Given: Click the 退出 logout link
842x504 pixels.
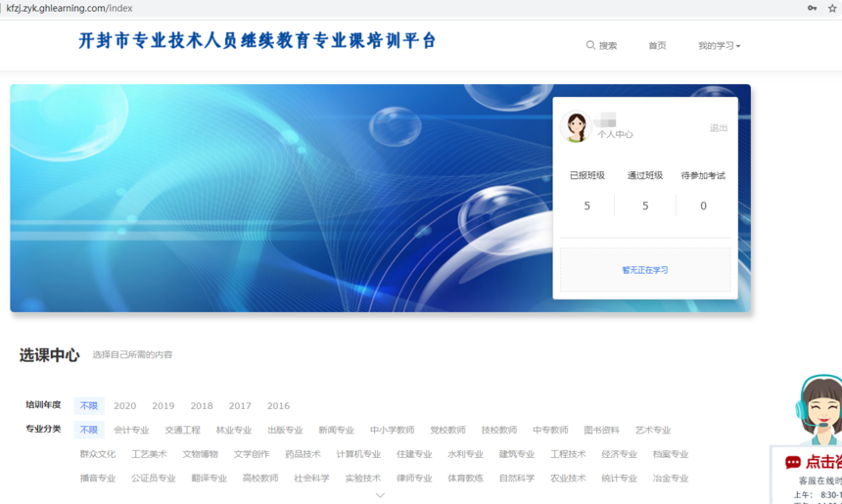Looking at the screenshot, I should pos(719,128).
